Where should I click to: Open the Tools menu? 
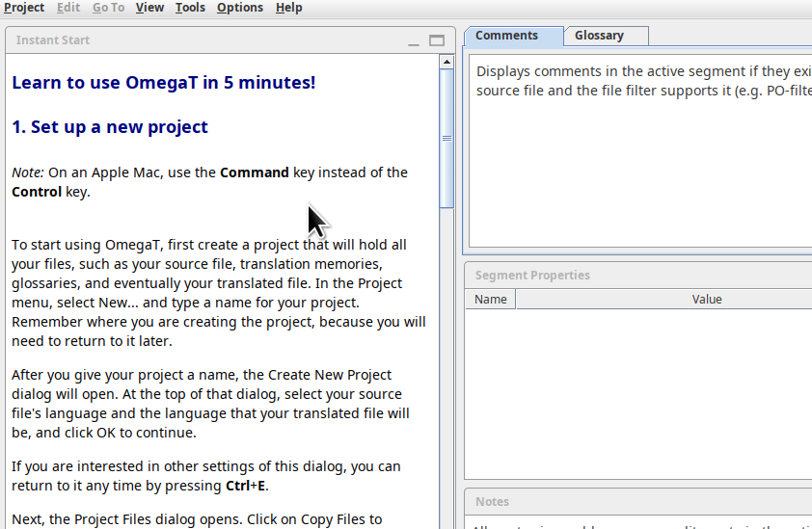190,8
